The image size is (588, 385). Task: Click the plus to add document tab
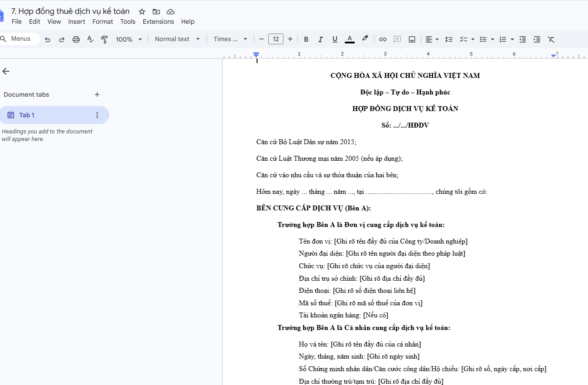point(97,94)
